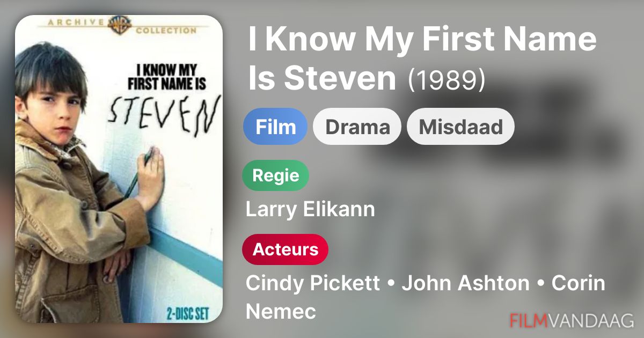The width and height of the screenshot is (644, 338).
Task: Choose the Misdaad genre tag
Action: point(460,127)
